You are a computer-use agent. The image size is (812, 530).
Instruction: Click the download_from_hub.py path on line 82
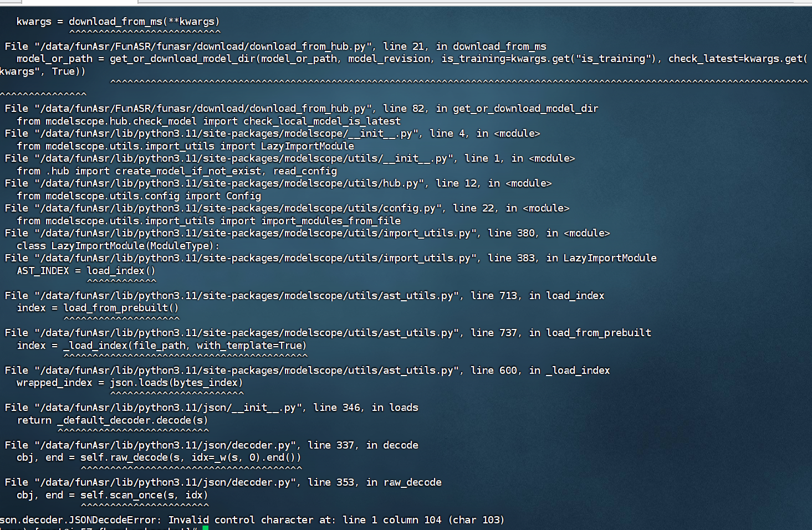[x=205, y=109]
